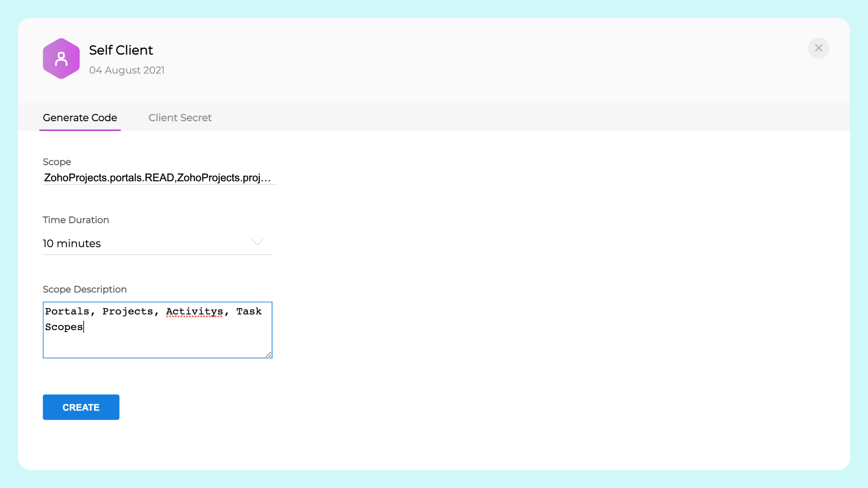Open the Client Secret tab

(x=180, y=117)
